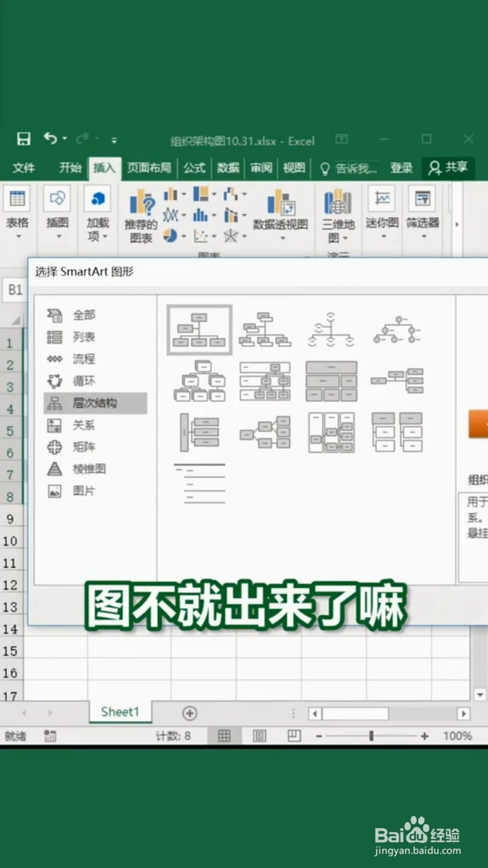Switch to the 审阅 tab

click(x=262, y=168)
